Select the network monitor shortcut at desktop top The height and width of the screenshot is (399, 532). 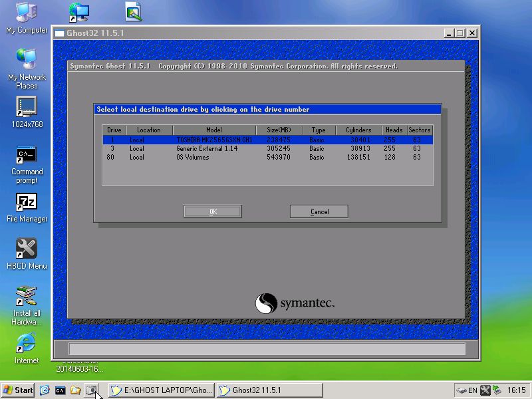coord(78,12)
